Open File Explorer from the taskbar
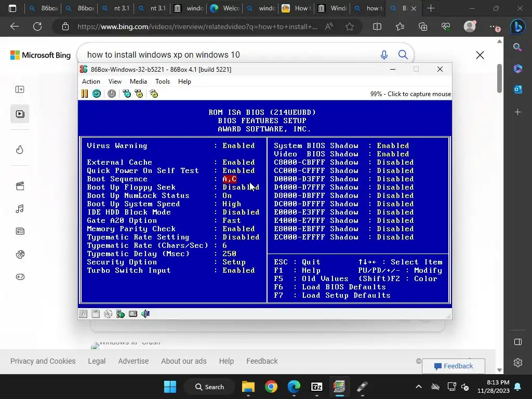 coord(248,387)
